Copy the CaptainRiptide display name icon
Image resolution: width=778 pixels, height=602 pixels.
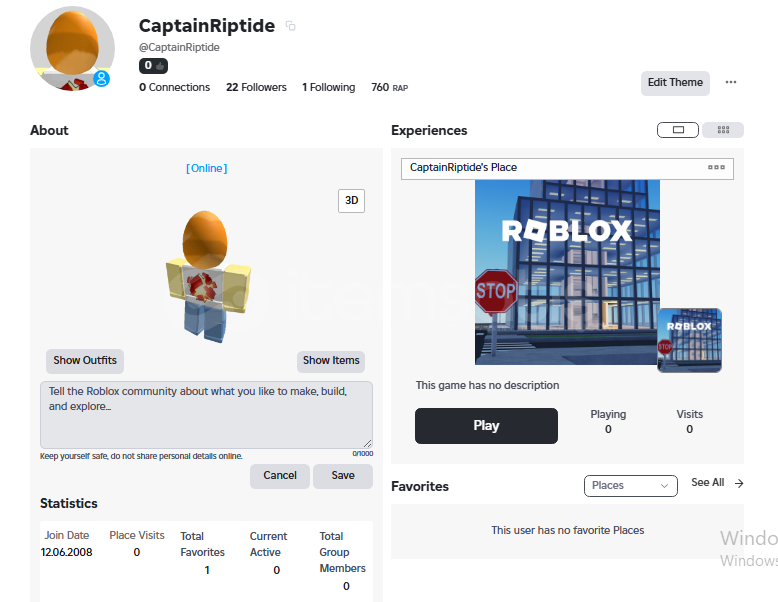291,26
